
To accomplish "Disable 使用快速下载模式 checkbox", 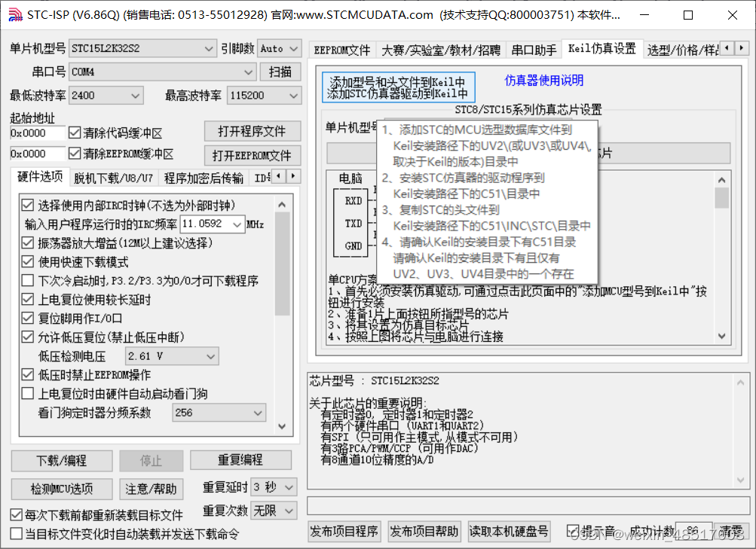I will 27,261.
